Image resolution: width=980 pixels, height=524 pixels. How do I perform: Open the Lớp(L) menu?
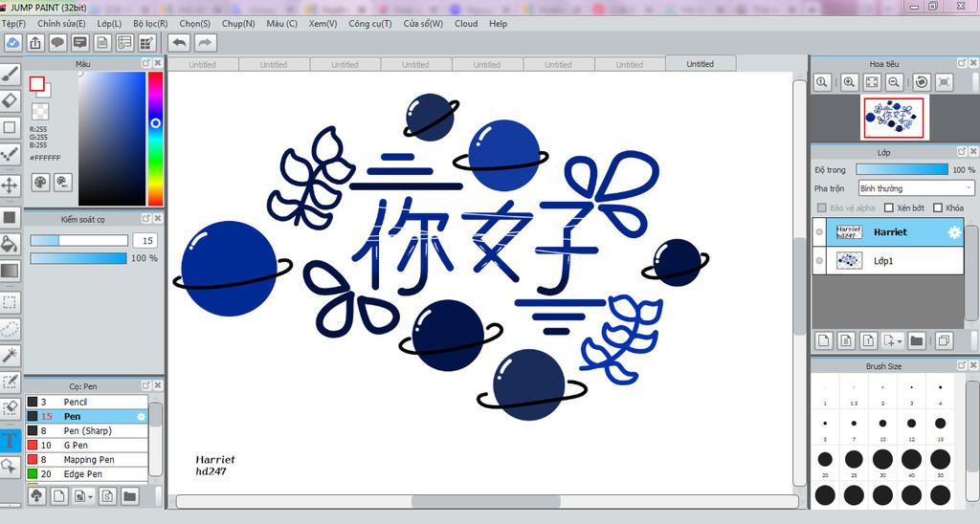(x=109, y=24)
